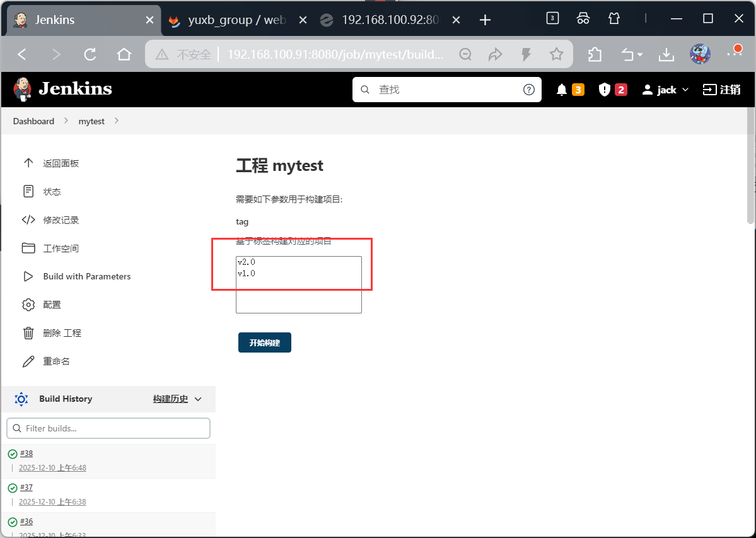This screenshot has width=756, height=538.
Task: Click the success status icon for #36
Action: pyautogui.click(x=13, y=522)
